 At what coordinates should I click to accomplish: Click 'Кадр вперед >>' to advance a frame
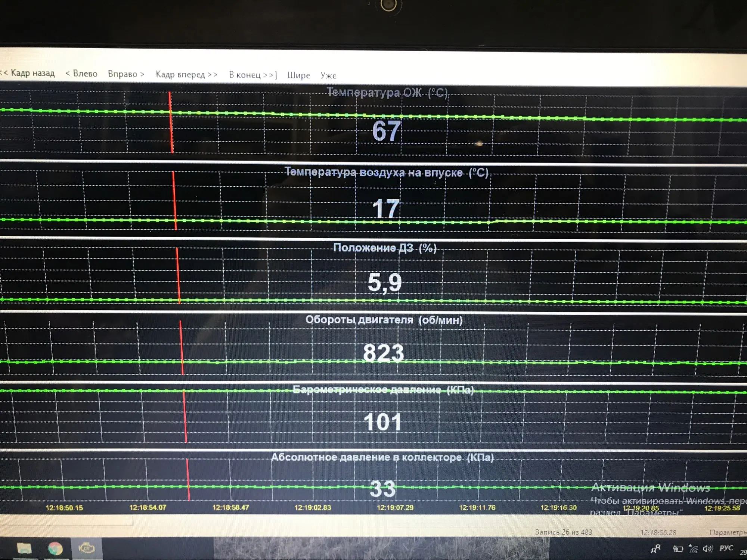[x=186, y=74]
